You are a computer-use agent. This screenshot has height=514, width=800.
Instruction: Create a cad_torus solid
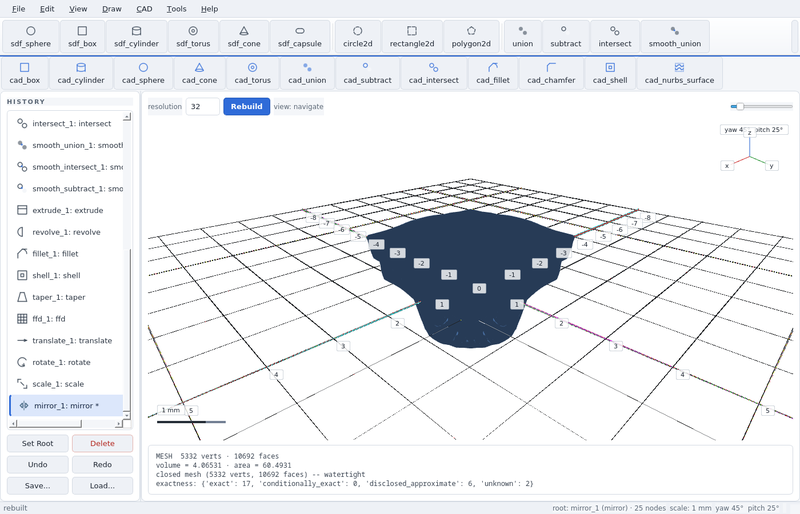click(253, 74)
